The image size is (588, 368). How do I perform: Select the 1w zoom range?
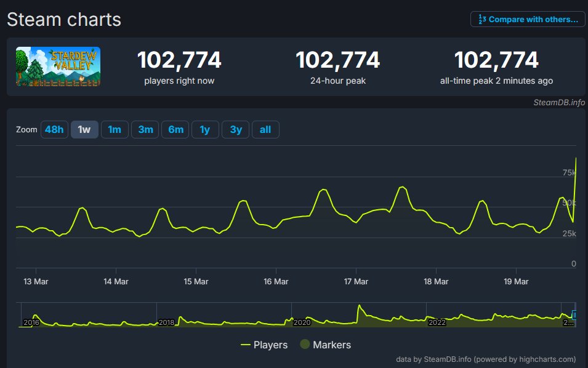[84, 130]
